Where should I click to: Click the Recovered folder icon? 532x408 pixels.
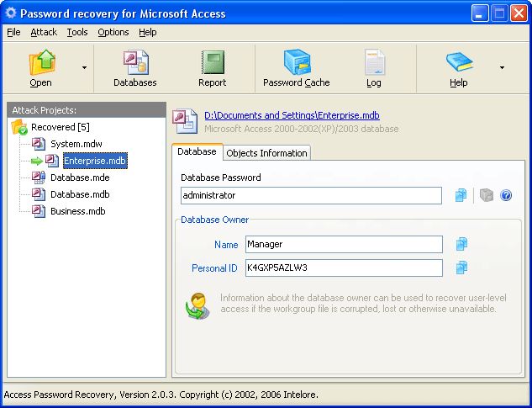19,127
